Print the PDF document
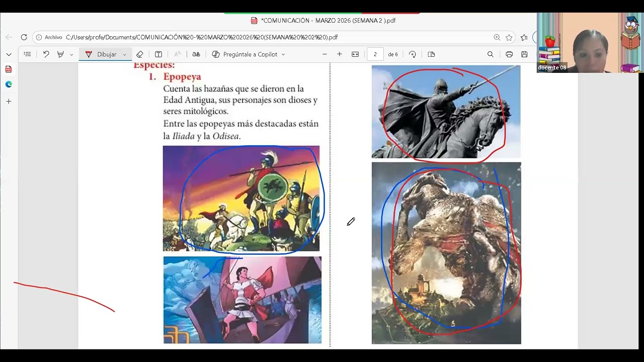The width and height of the screenshot is (644, 362). coord(509,54)
